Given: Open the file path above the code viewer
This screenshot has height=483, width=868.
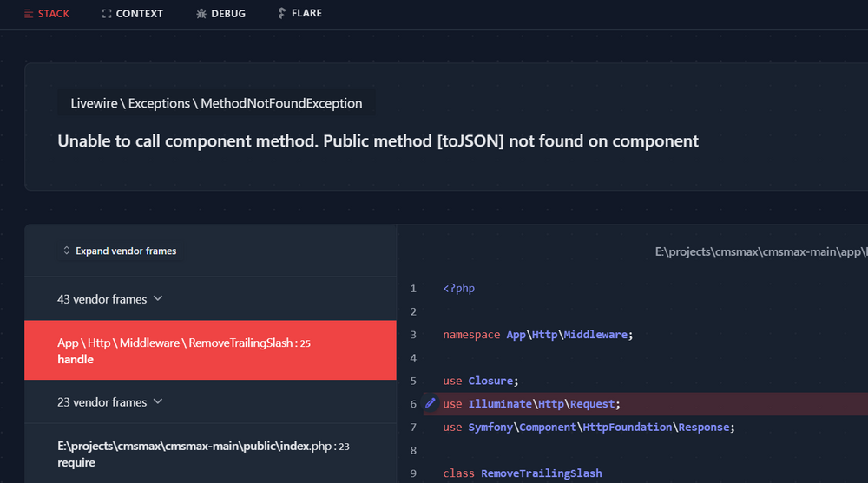Looking at the screenshot, I should (x=760, y=252).
